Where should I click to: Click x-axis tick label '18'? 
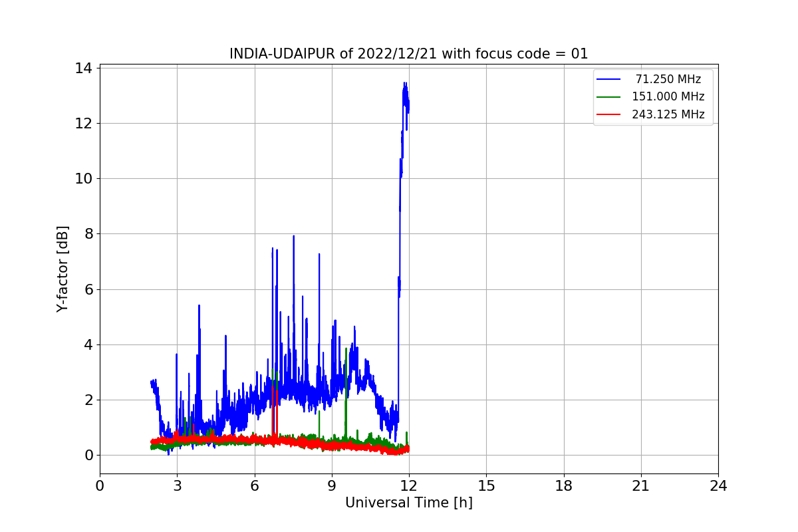pyautogui.click(x=564, y=486)
